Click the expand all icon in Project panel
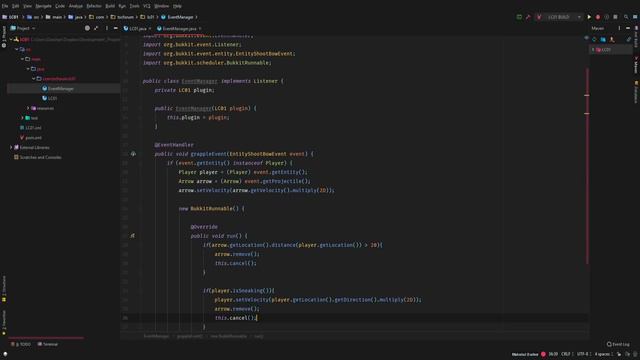This screenshot has width=640, height=360. point(96,28)
